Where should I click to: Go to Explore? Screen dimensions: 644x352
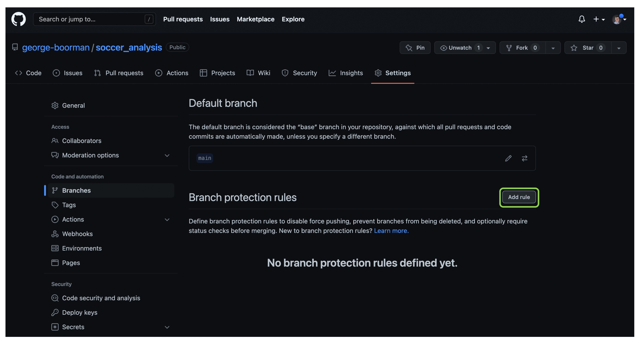(x=293, y=19)
